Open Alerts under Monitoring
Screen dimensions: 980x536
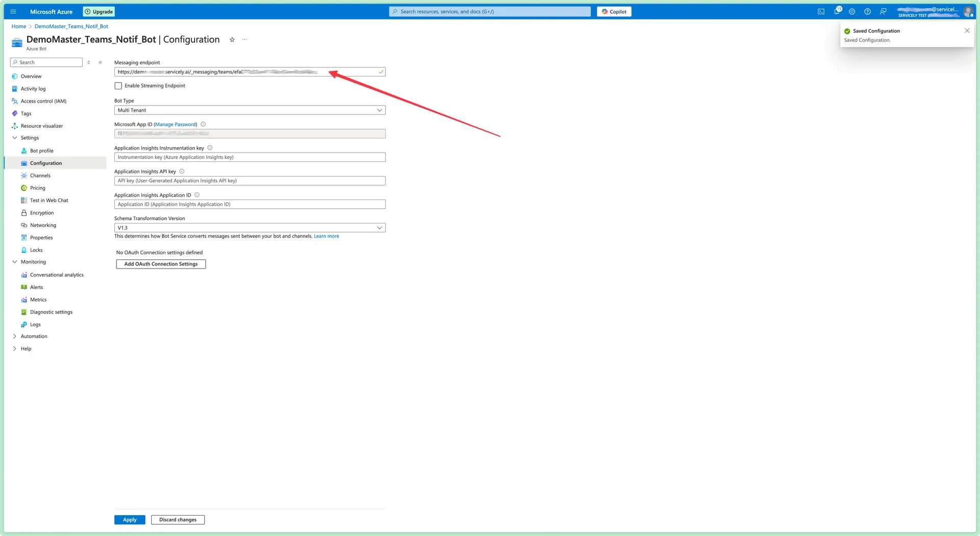click(x=37, y=287)
